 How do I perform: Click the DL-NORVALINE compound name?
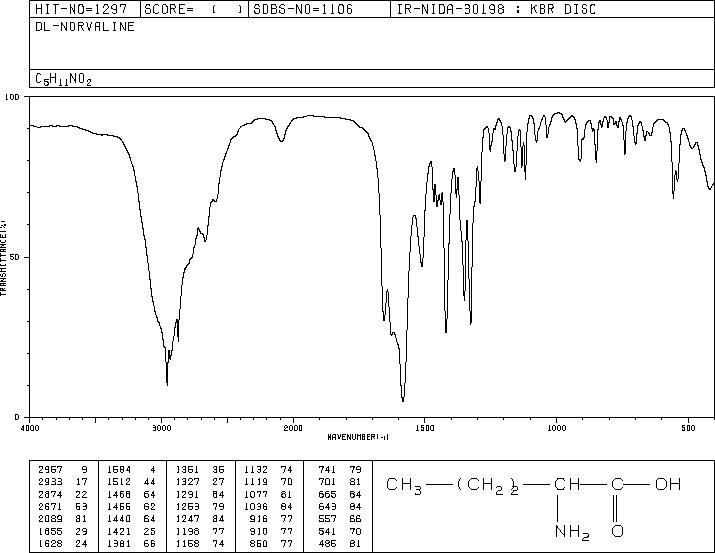coord(85,26)
